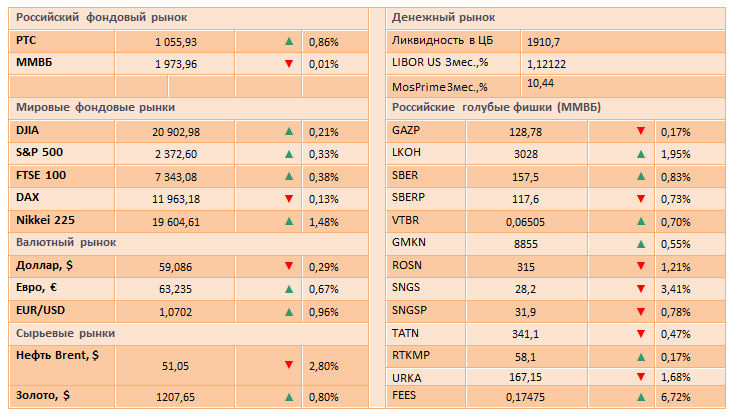Click the green arrow in Евро row
This screenshot has height=419, width=737.
pyautogui.click(x=288, y=288)
